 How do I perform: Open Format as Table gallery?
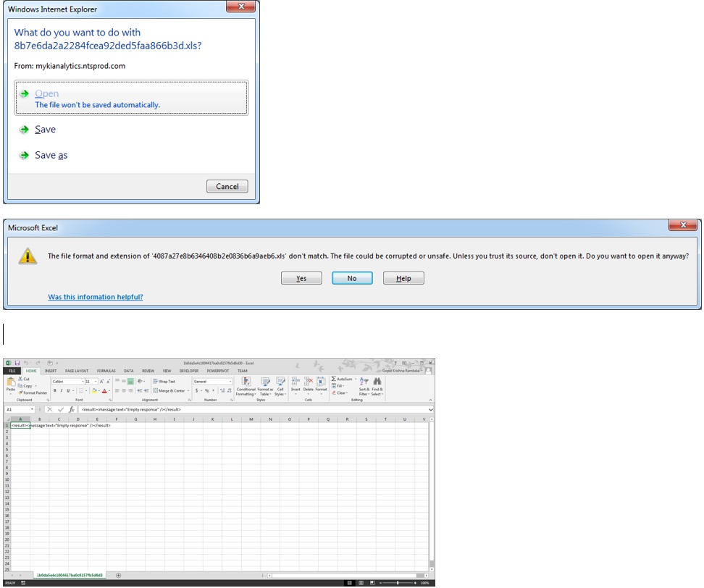[265, 387]
